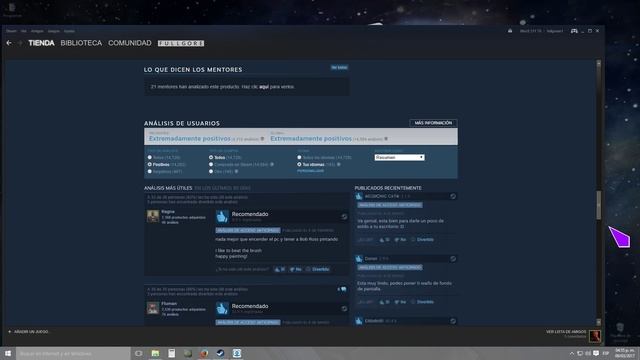Click the comments bubble icon above Floman's review
Viewport: 640px width, 360px height.
tap(343, 289)
